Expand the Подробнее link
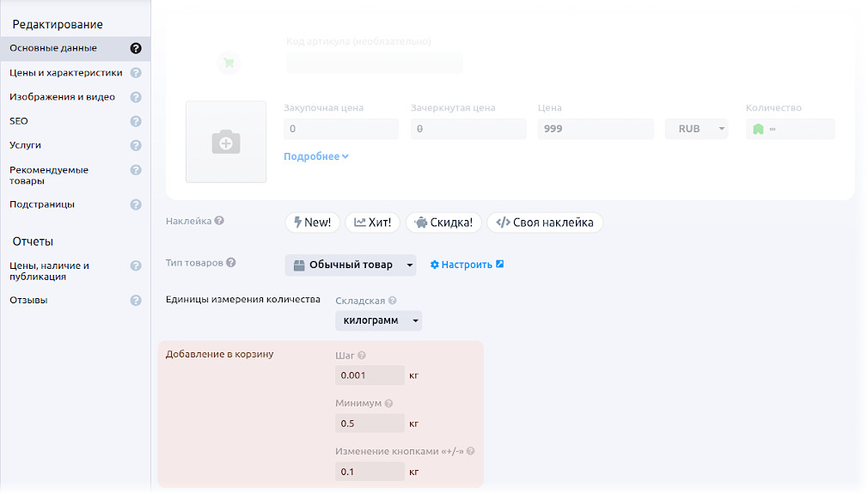The image size is (868, 494). [316, 156]
